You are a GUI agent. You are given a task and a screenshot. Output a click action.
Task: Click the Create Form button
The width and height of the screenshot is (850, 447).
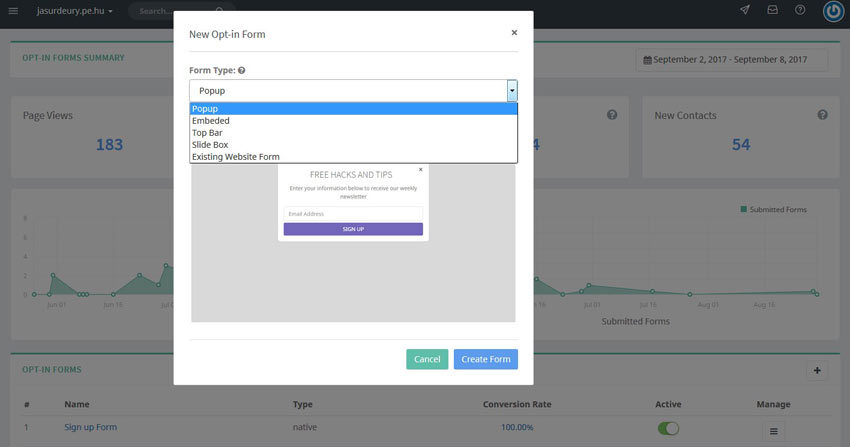point(485,359)
